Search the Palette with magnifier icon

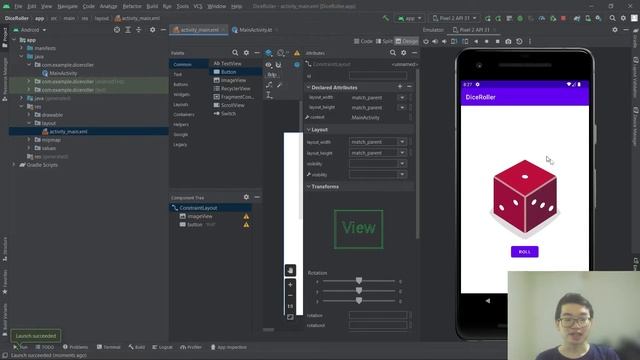pyautogui.click(x=235, y=53)
